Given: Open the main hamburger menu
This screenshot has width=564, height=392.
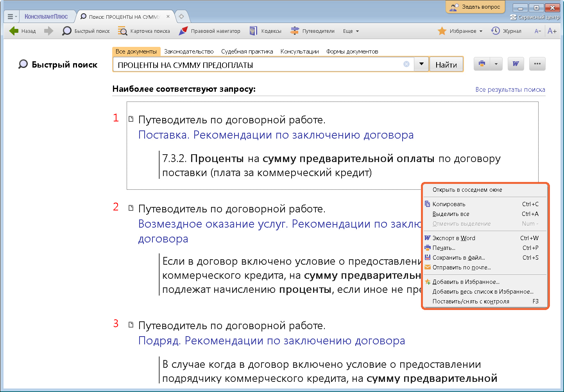Looking at the screenshot, I should click(12, 17).
